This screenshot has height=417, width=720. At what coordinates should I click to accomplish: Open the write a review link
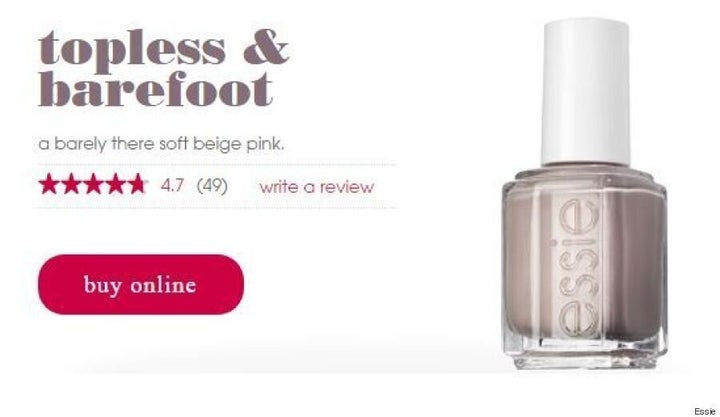click(317, 187)
